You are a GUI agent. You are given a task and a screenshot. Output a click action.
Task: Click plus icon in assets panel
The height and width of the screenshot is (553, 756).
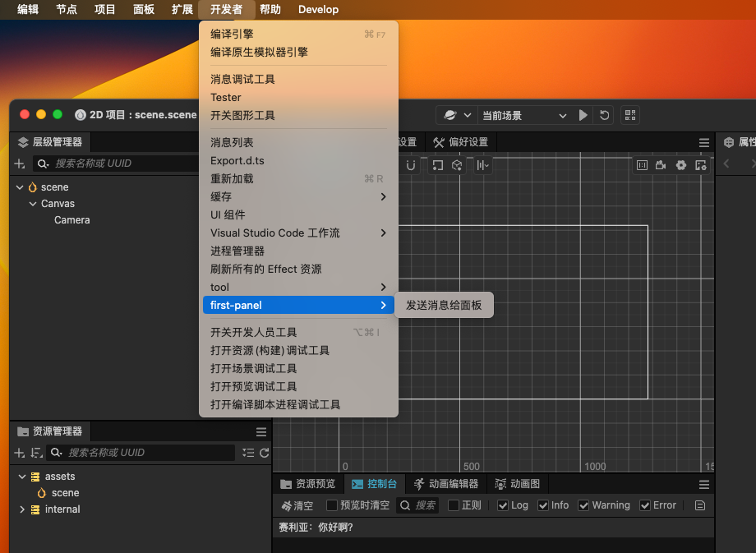point(19,453)
